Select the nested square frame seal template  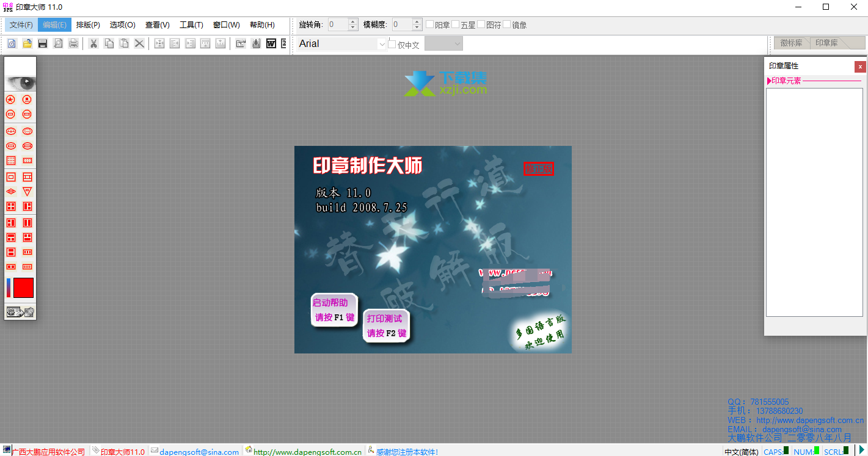(10, 177)
